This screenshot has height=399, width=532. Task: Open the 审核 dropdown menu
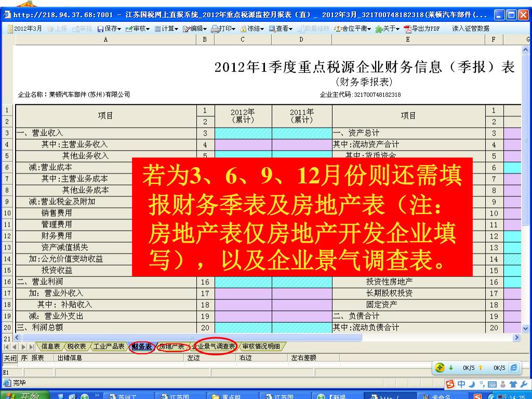138,29
